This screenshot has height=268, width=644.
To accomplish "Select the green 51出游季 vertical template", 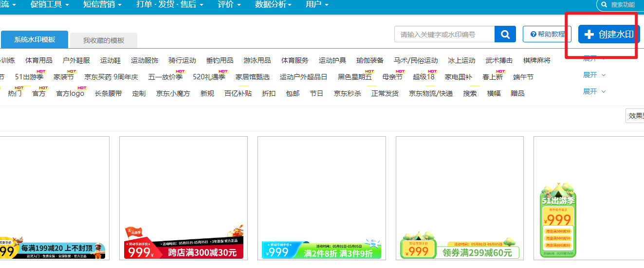I will [558, 219].
